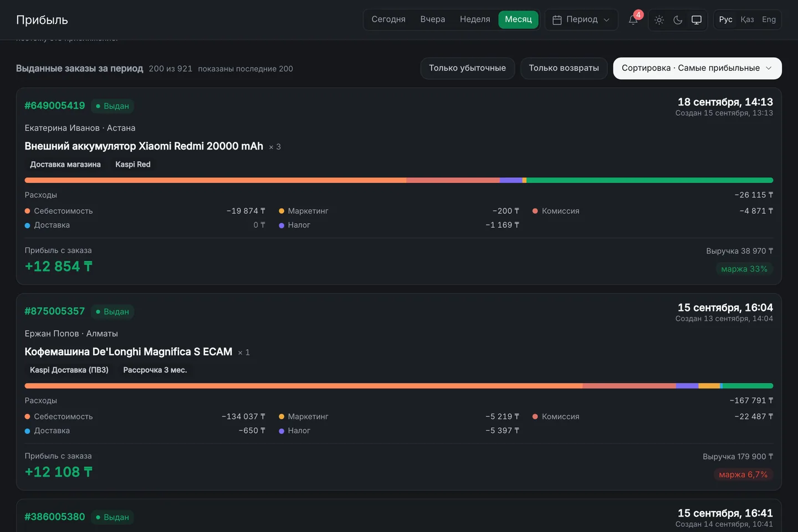Click customer Екатерина Иванов · Астана
Viewport: 798px width, 532px height.
[x=80, y=128]
